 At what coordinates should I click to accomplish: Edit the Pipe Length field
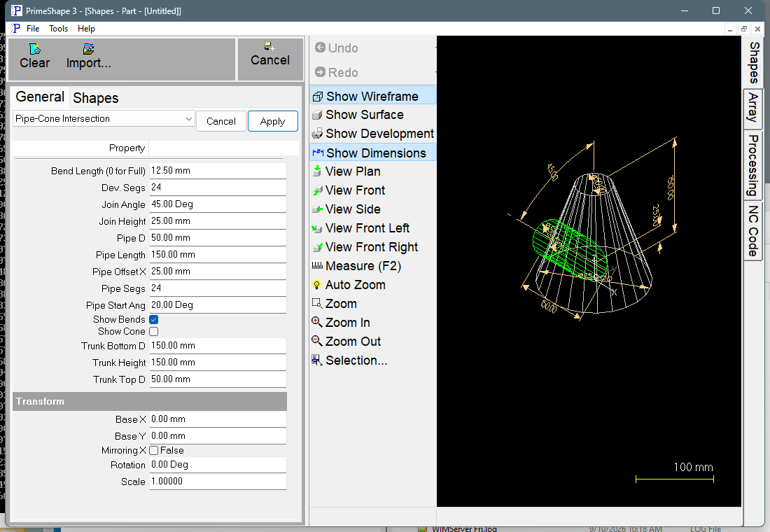click(x=218, y=255)
